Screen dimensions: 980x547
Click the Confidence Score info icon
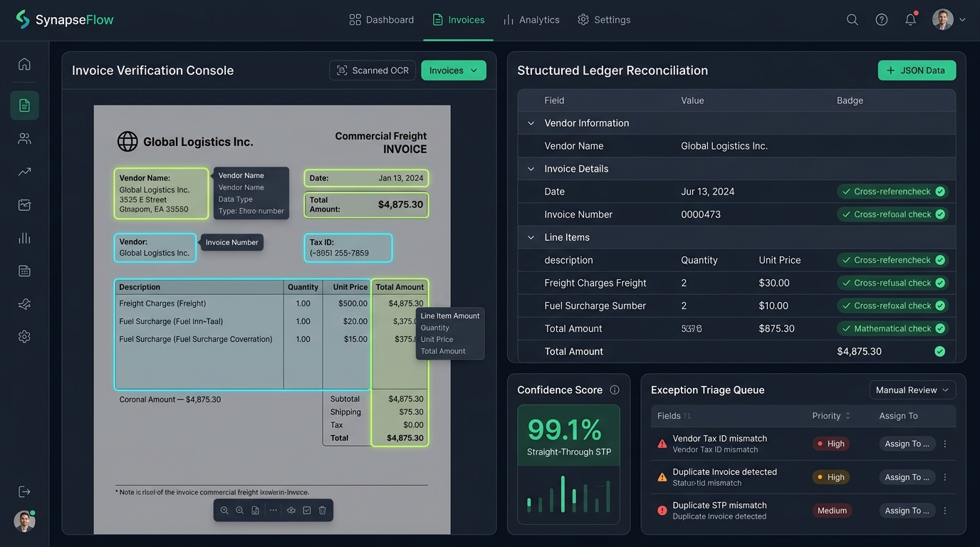click(x=615, y=390)
